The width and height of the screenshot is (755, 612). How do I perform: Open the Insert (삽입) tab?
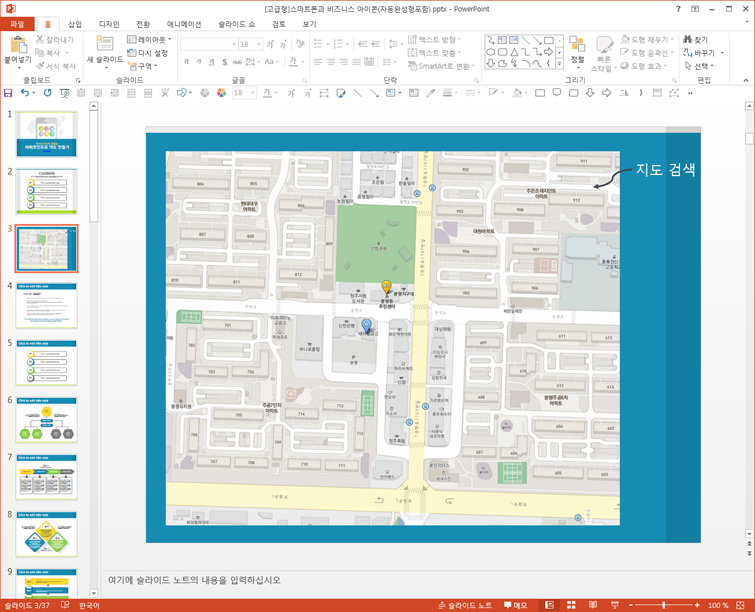tap(75, 24)
